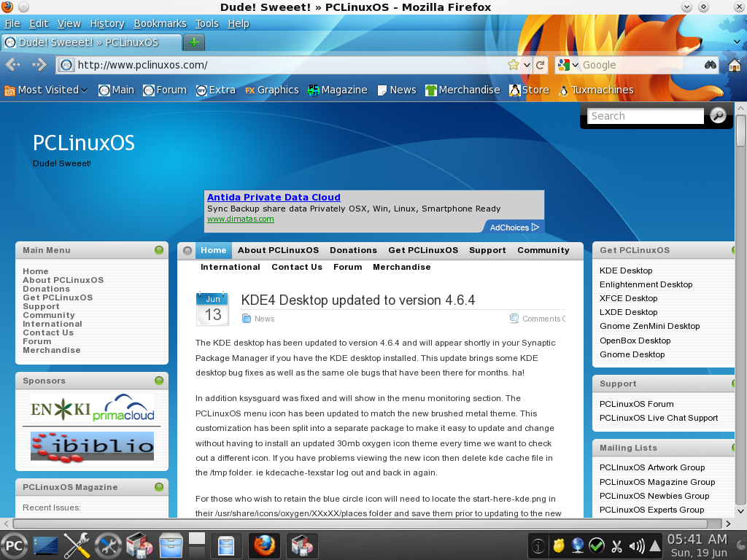Collapse the Main Menu panel with green dot
Image resolution: width=747 pixels, height=560 pixels.
(159, 250)
